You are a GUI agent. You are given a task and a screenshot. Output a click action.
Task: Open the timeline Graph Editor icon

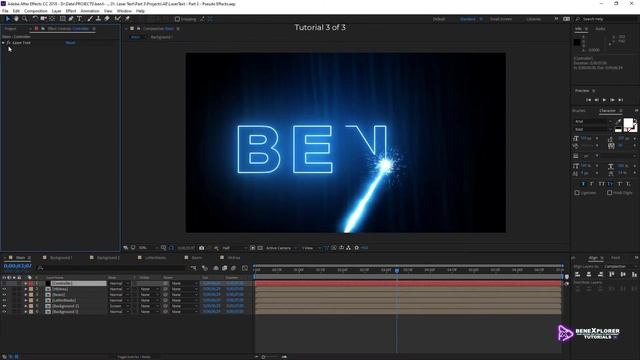click(245, 268)
